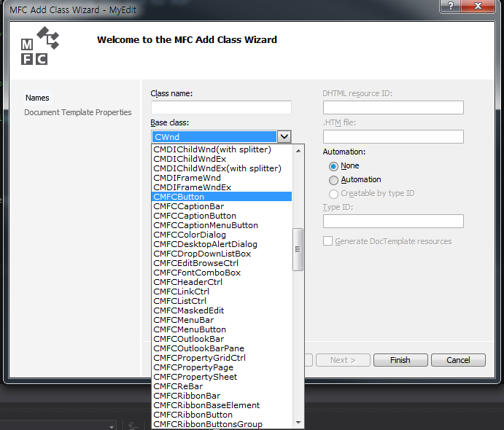Click the list scrollbar up arrow
Screen dimensions: 504x430
point(298,151)
